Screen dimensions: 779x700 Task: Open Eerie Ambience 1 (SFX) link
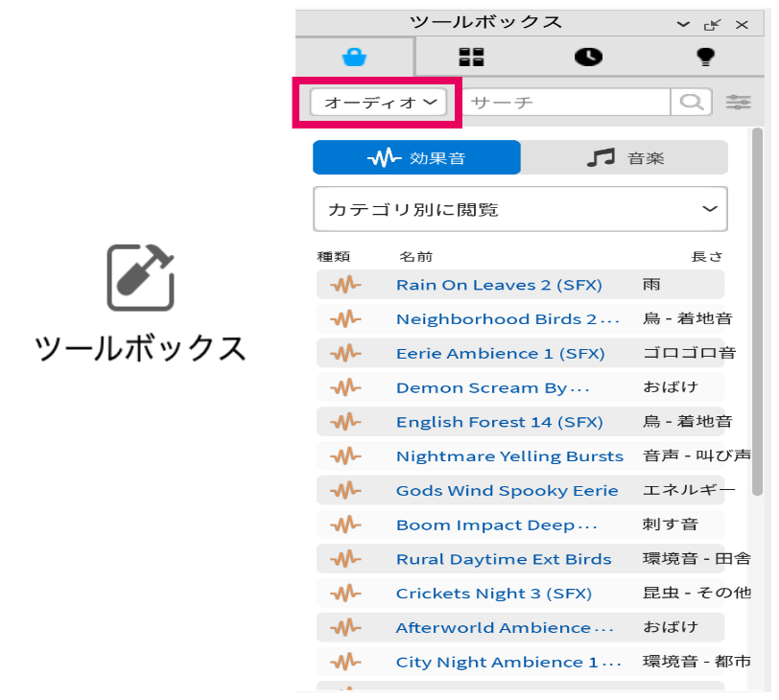(500, 354)
